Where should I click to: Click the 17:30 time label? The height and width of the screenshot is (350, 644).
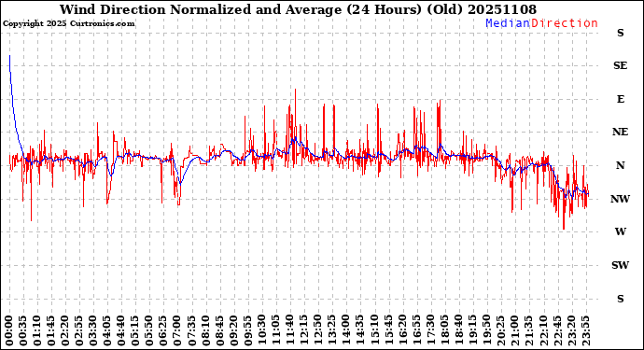[x=430, y=330]
